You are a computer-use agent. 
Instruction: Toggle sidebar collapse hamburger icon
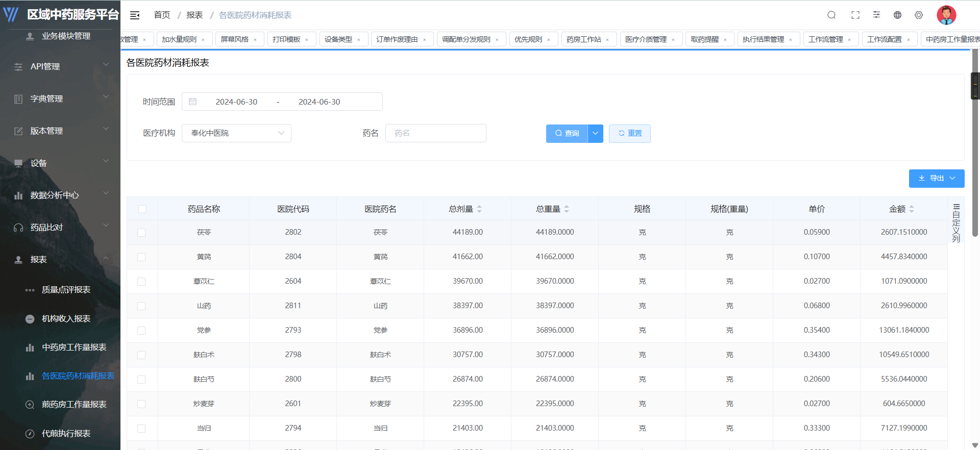point(135,15)
